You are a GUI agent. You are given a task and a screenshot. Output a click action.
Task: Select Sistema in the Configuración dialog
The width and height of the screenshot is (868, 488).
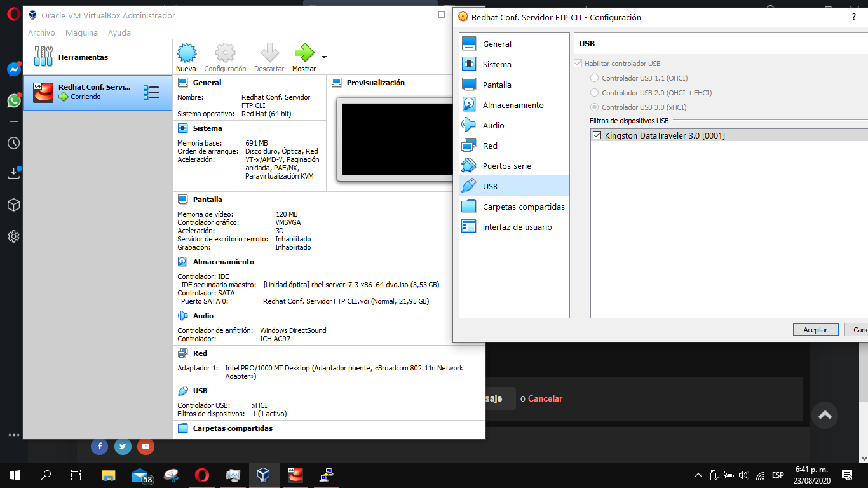[x=514, y=64]
